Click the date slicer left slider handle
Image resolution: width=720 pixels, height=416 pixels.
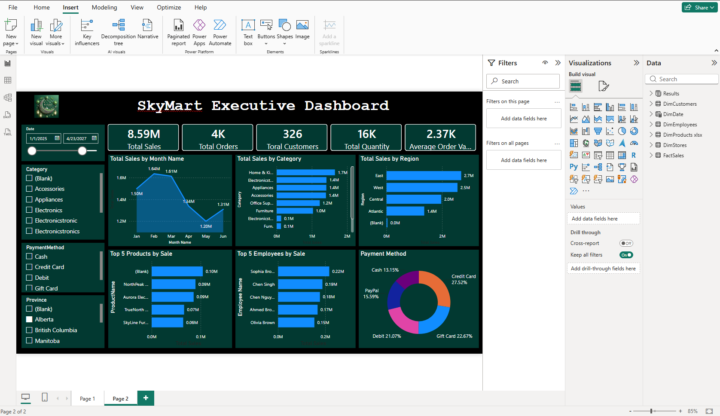[32, 151]
